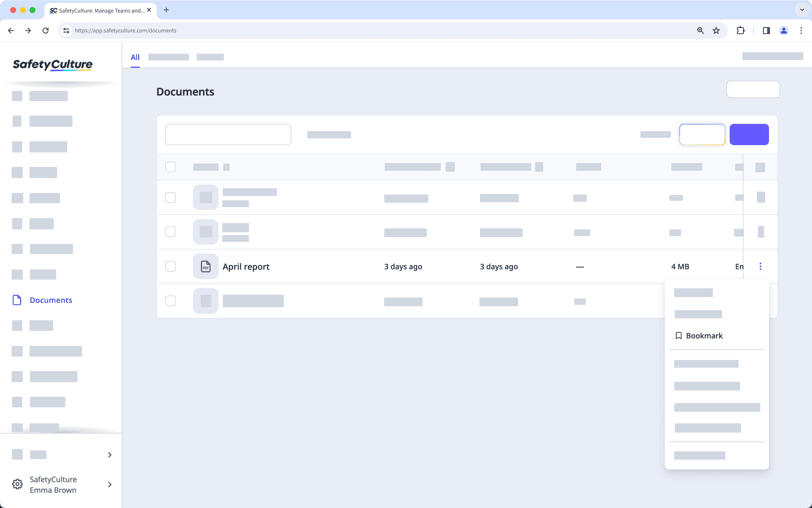Image resolution: width=812 pixels, height=508 pixels.
Task: Open the three-dot menu on April report
Action: (760, 266)
